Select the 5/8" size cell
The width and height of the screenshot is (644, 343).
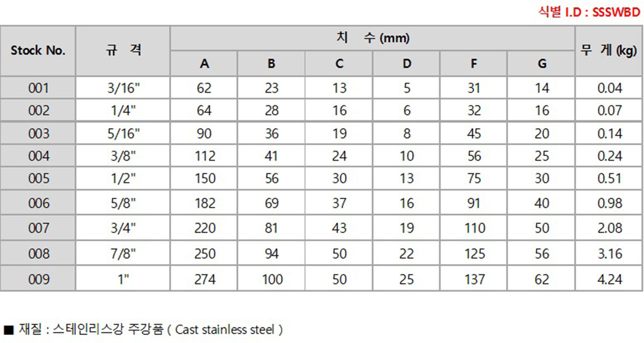pos(123,203)
